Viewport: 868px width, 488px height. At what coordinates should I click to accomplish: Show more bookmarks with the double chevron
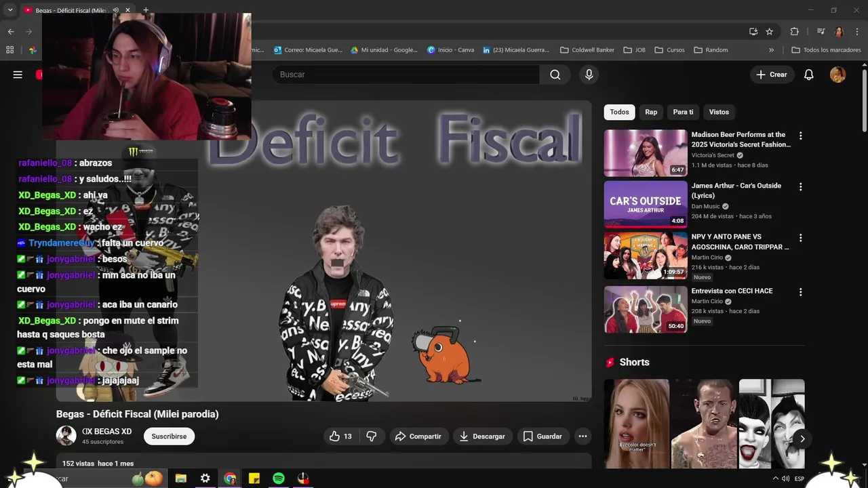point(771,49)
